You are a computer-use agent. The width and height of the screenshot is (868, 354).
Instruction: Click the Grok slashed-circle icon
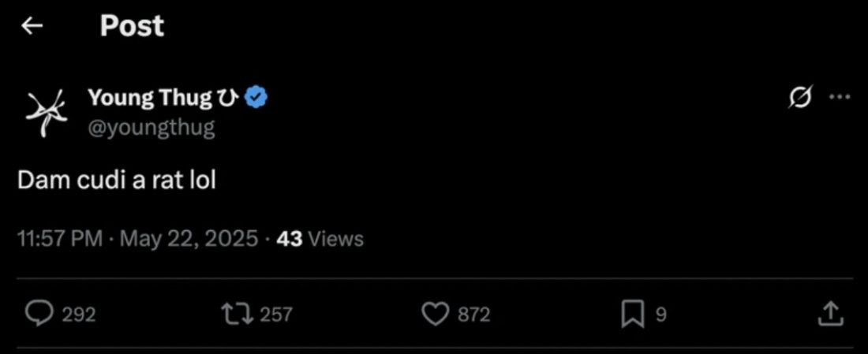[802, 98]
